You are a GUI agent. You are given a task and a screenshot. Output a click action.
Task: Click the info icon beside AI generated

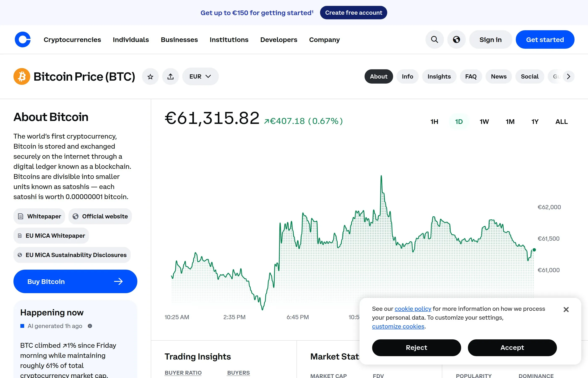click(90, 326)
